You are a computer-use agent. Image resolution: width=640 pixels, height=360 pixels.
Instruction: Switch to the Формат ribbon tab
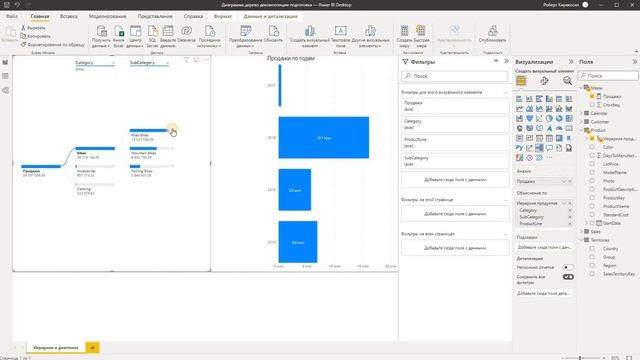coord(222,16)
